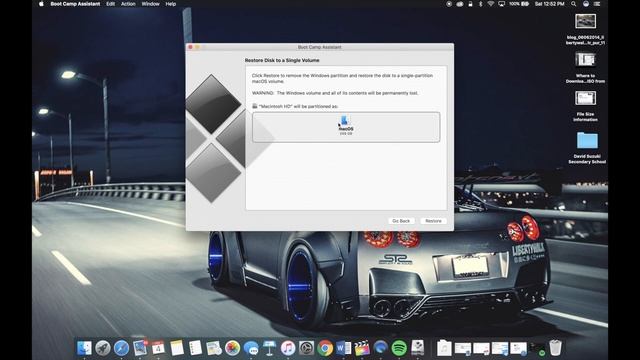The height and width of the screenshot is (360, 640).
Task: Click the Macintosh HD disk icon
Action: pos(255,106)
